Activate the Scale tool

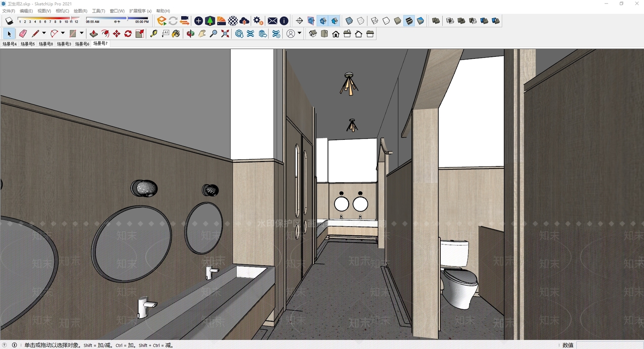(140, 34)
